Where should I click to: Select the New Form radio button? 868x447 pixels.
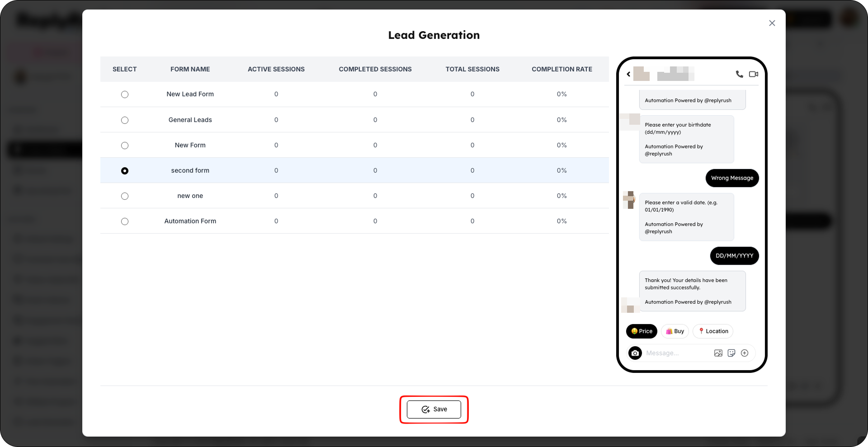(125, 146)
